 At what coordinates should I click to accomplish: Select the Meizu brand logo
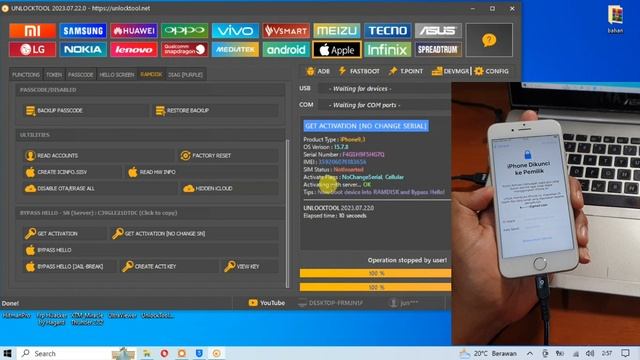coord(337,31)
